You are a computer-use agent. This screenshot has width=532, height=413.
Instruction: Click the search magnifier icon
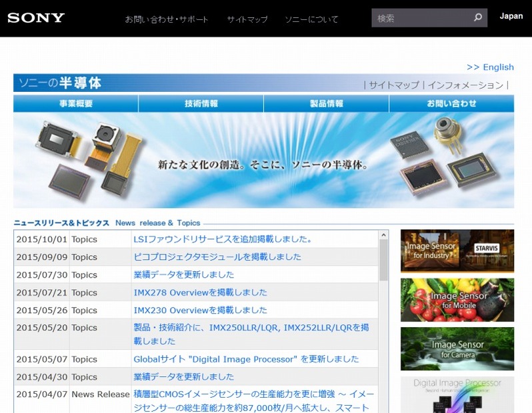pyautogui.click(x=478, y=17)
